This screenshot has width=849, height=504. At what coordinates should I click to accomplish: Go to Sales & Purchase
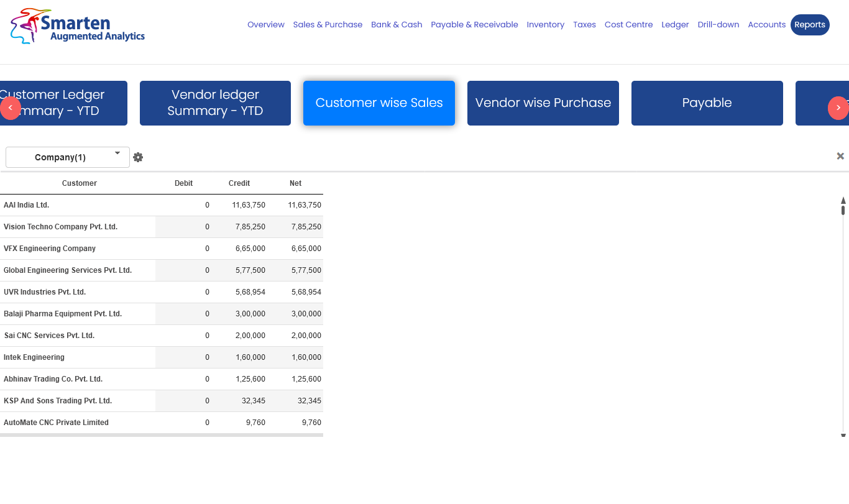pos(328,25)
